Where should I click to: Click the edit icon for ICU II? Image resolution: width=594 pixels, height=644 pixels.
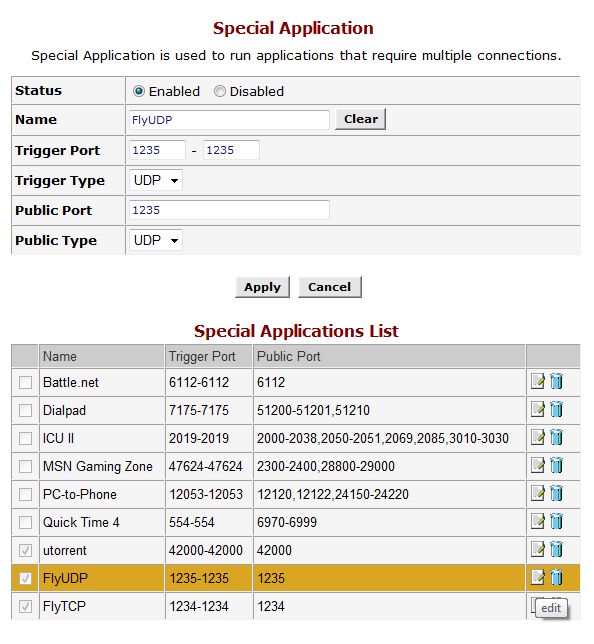(537, 437)
